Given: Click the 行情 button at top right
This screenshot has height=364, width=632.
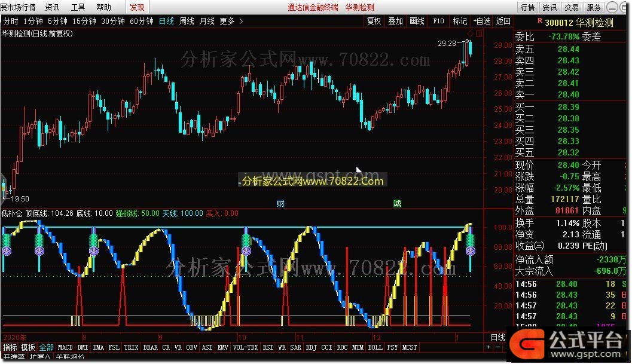Looking at the screenshot, I should (x=527, y=7).
